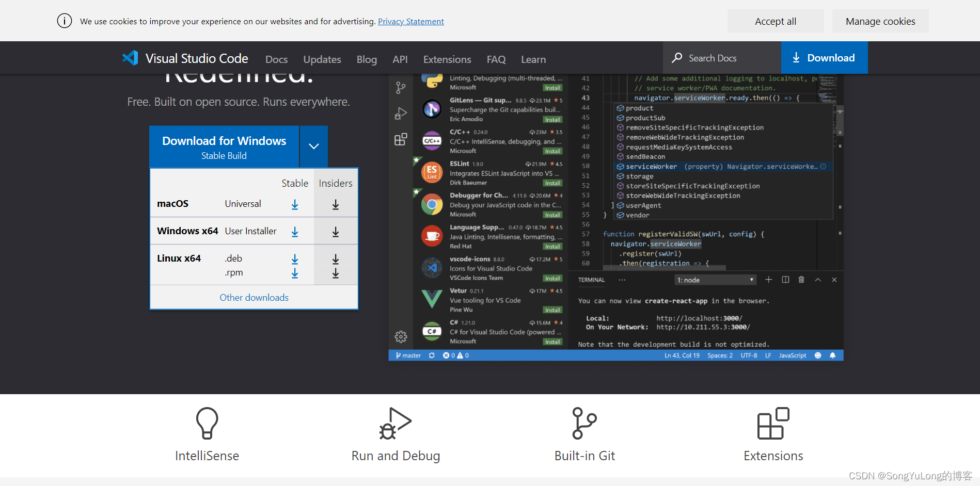Open Source Control in editor activity bar

[x=401, y=88]
